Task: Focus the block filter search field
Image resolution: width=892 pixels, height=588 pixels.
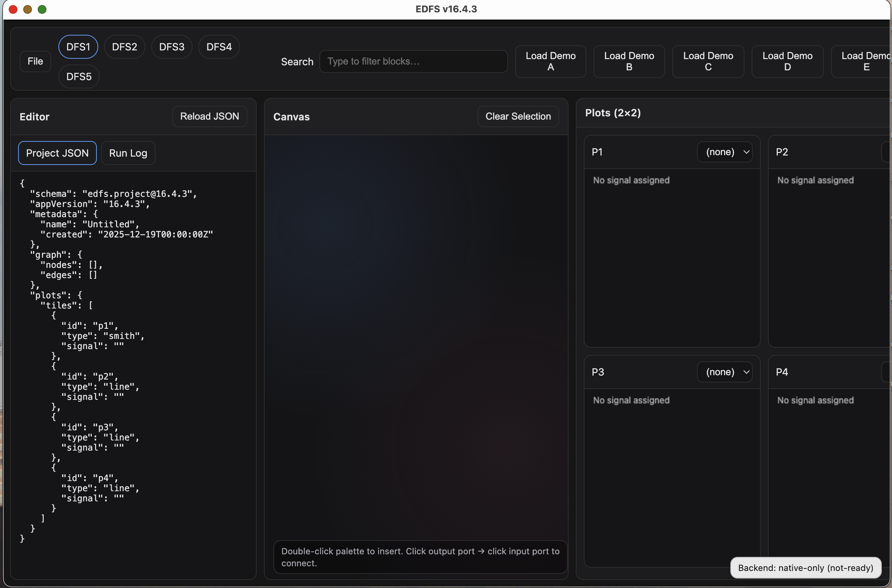Action: (x=413, y=61)
